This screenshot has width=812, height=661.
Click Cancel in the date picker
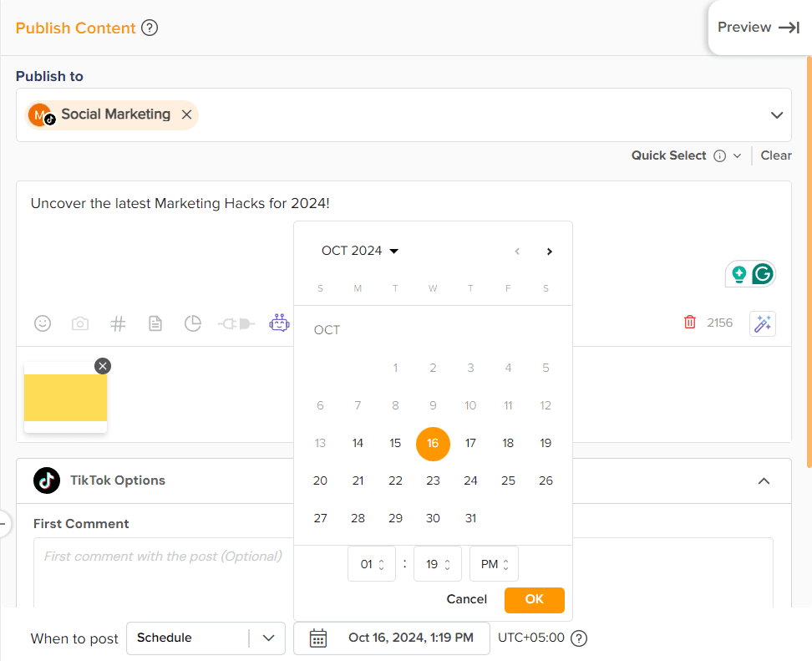click(x=466, y=599)
